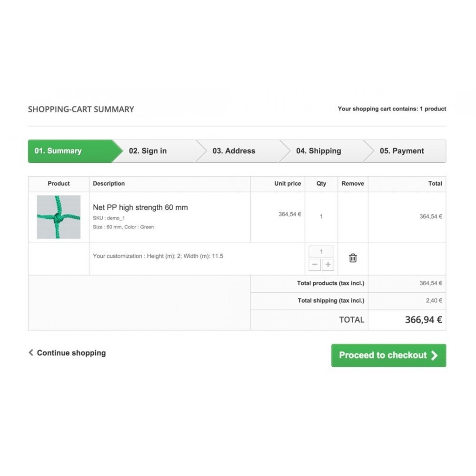
Task: Click the 366,94 € total amount
Action: (424, 320)
